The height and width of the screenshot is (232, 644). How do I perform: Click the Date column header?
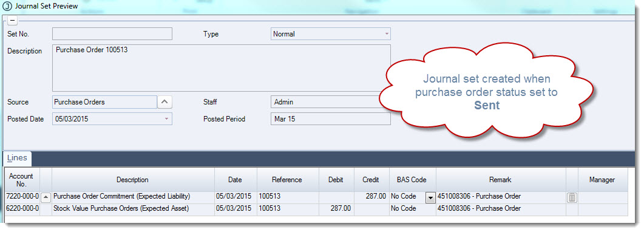[x=236, y=180]
